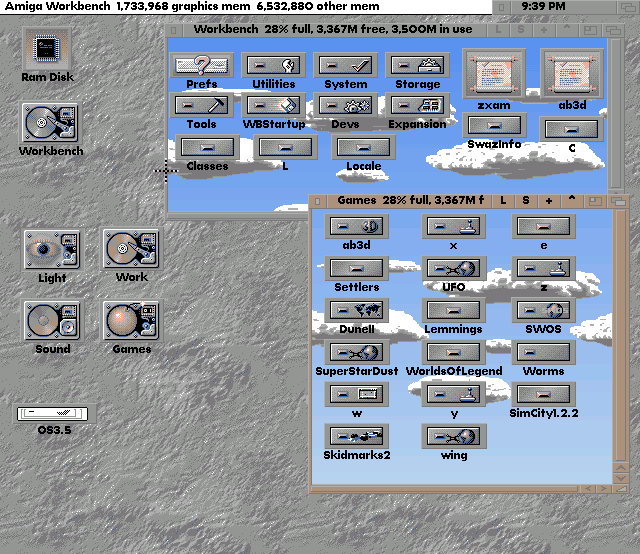Click Games window scroll down arrow
Image resolution: width=640 pixels, height=554 pixels.
pos(621,478)
